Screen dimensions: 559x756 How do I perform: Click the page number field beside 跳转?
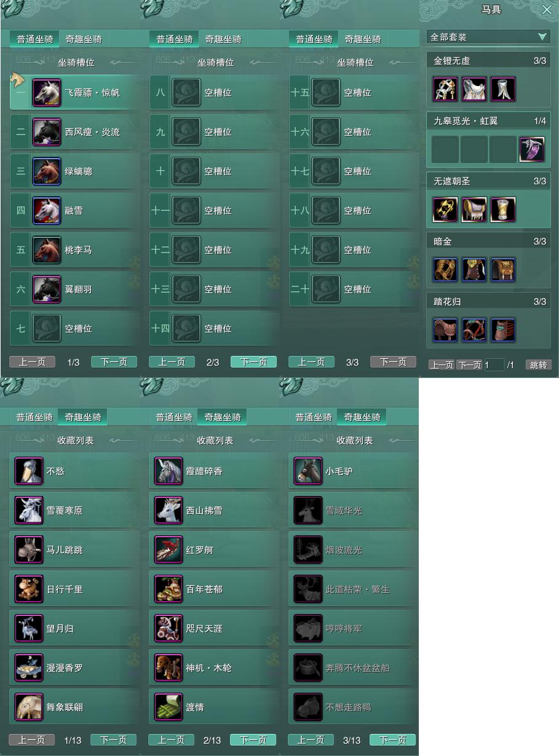[494, 365]
